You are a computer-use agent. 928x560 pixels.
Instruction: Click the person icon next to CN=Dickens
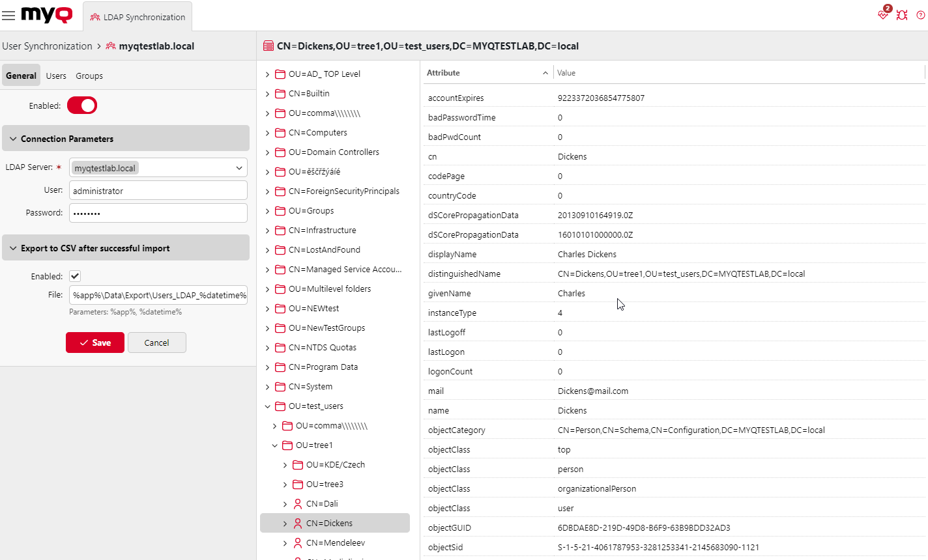click(x=297, y=523)
